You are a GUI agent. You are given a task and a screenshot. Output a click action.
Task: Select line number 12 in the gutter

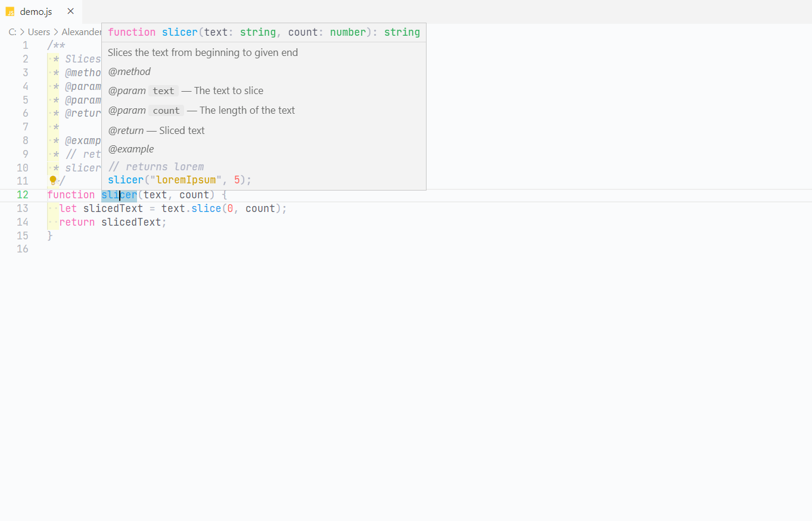pyautogui.click(x=23, y=195)
